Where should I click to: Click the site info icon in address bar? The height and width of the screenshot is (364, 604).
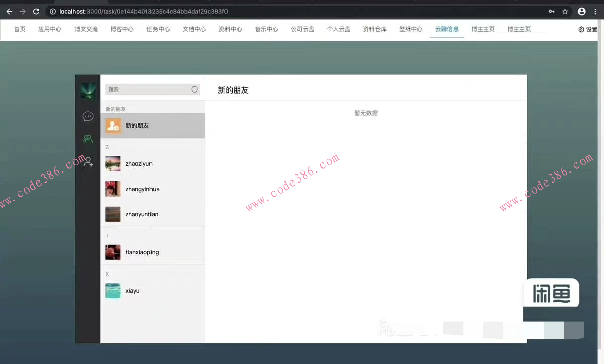pyautogui.click(x=53, y=11)
